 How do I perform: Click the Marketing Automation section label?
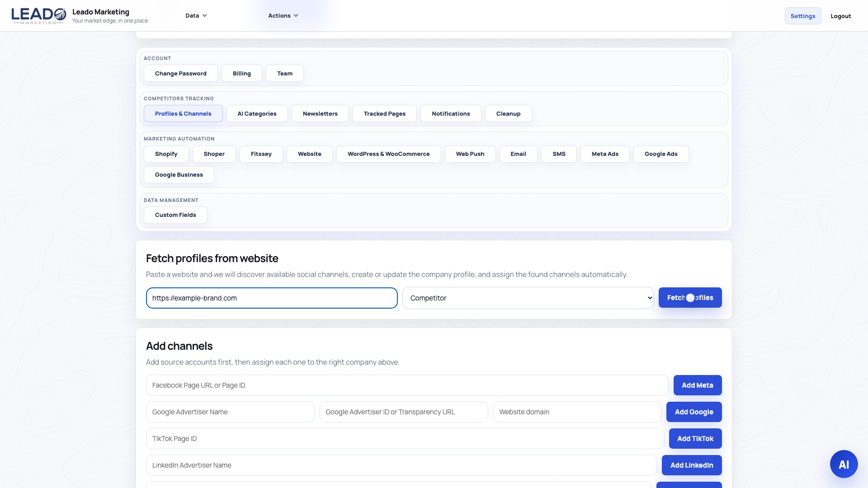click(x=179, y=139)
